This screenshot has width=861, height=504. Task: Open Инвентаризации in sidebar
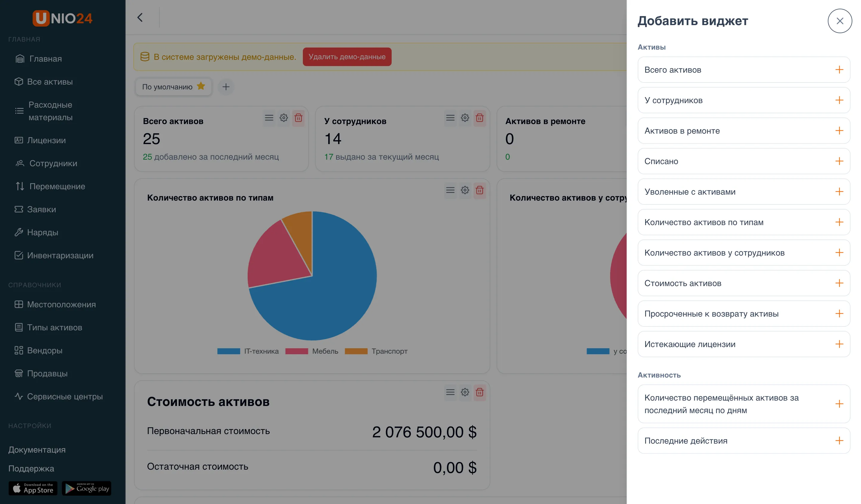(54, 255)
